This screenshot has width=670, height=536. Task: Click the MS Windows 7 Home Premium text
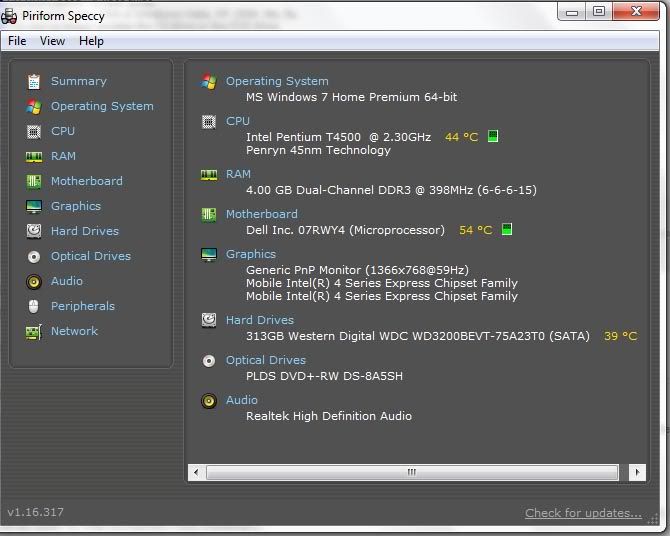click(351, 97)
